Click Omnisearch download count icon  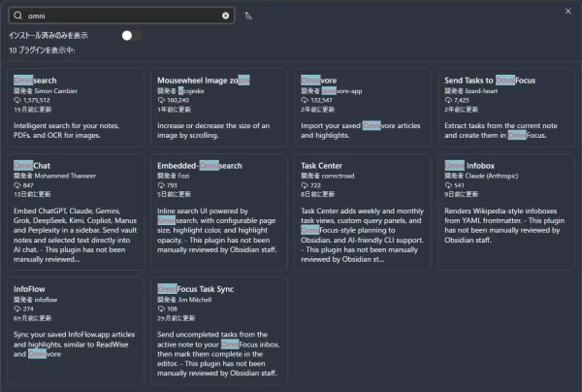pos(17,100)
